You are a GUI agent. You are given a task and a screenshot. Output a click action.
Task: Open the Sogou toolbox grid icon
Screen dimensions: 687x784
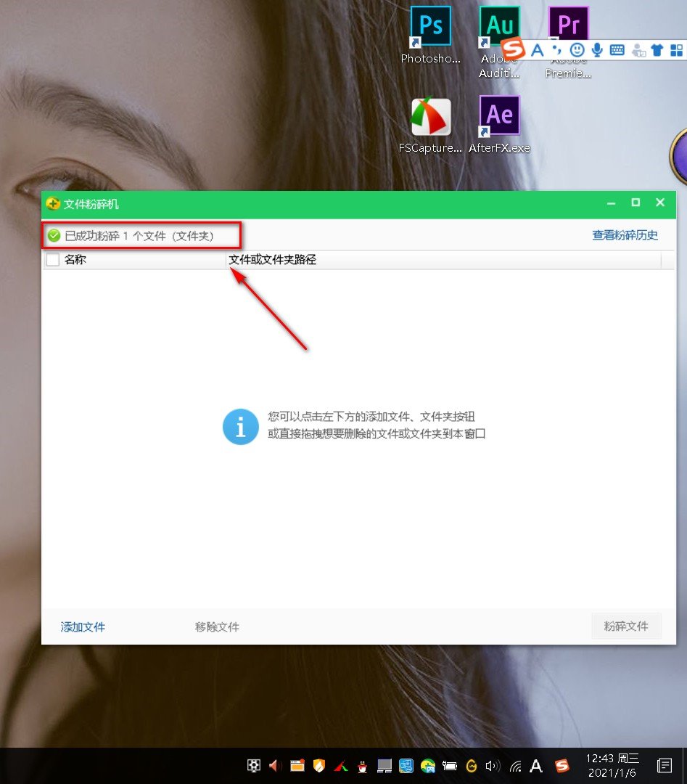(x=677, y=49)
